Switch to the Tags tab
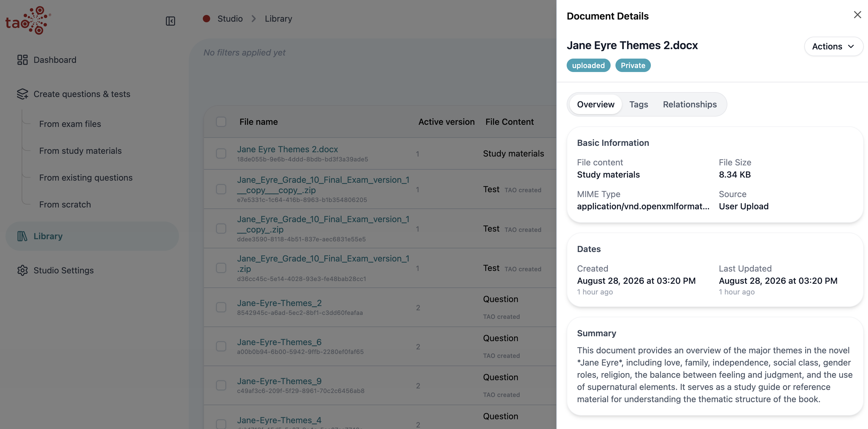Viewport: 868px width, 429px height. coord(639,104)
